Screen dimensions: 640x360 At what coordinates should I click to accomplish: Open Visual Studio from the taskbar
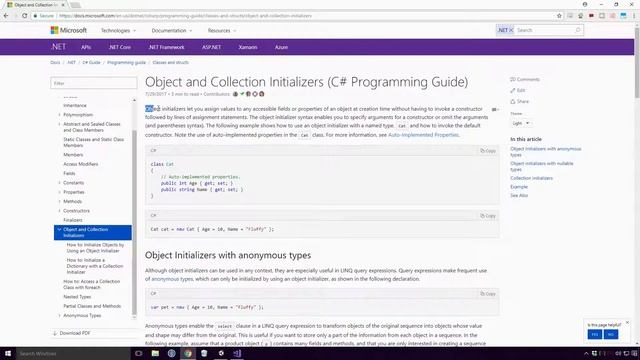coord(237,353)
